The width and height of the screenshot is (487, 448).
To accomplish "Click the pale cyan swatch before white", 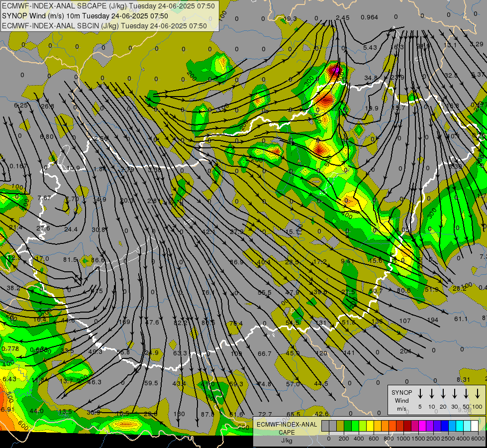I will coord(467,426).
